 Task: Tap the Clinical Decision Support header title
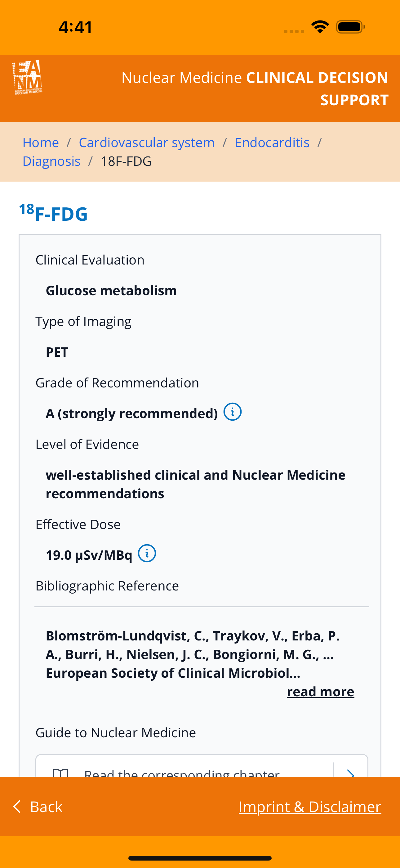[x=255, y=88]
